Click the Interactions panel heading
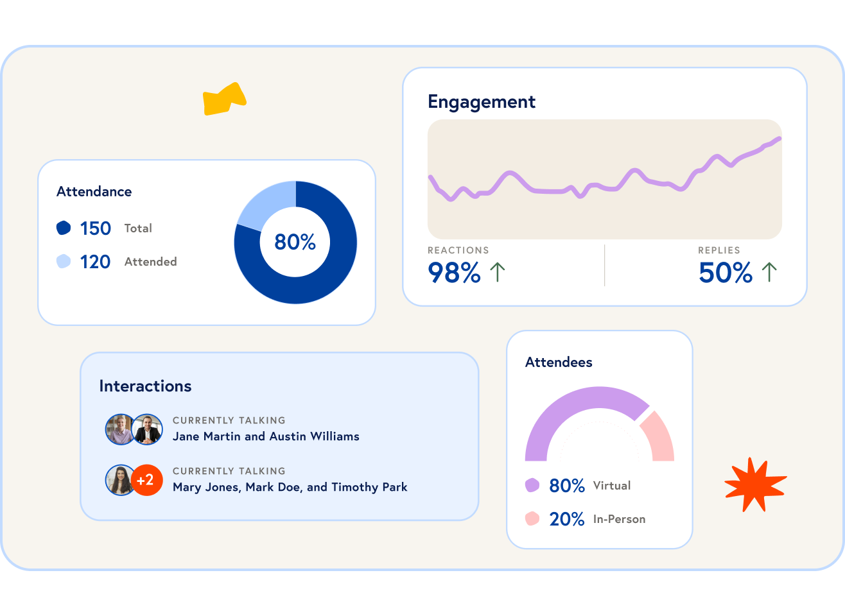The width and height of the screenshot is (845, 616). (145, 386)
